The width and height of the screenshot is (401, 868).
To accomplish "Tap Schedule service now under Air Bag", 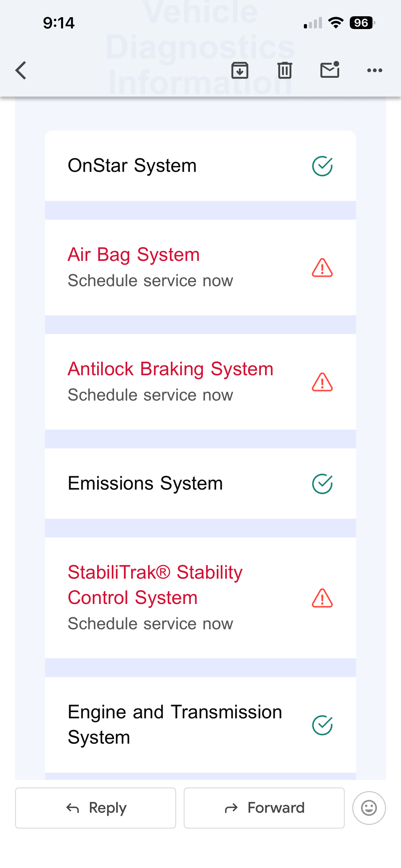I will (x=150, y=281).
